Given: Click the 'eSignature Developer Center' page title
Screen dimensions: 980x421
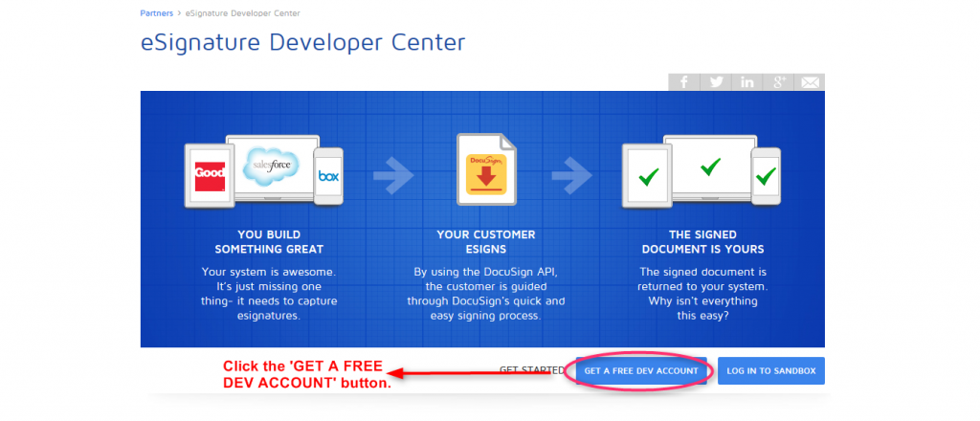Looking at the screenshot, I should [x=303, y=42].
